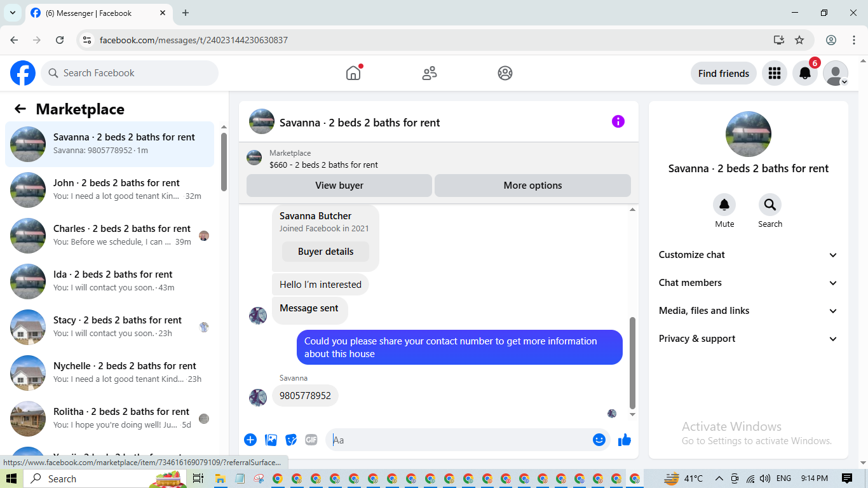Click the phone number message 9805778952

305,395
